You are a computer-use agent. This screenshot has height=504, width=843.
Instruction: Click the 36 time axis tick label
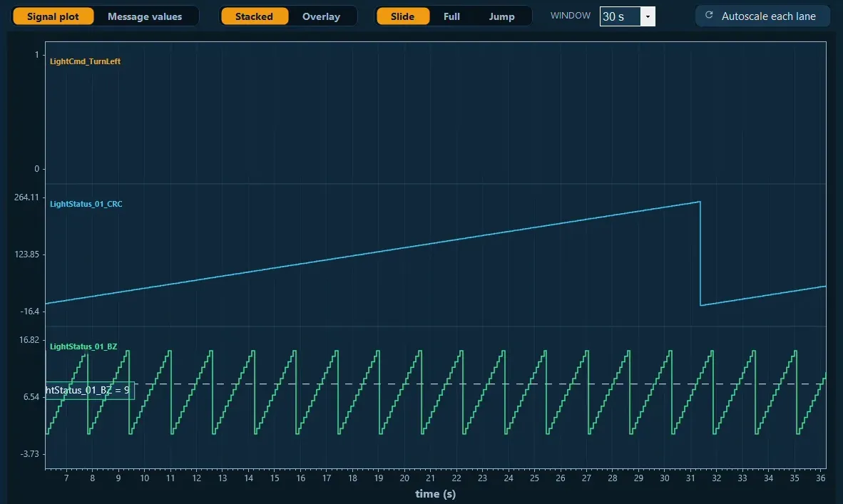click(x=820, y=478)
